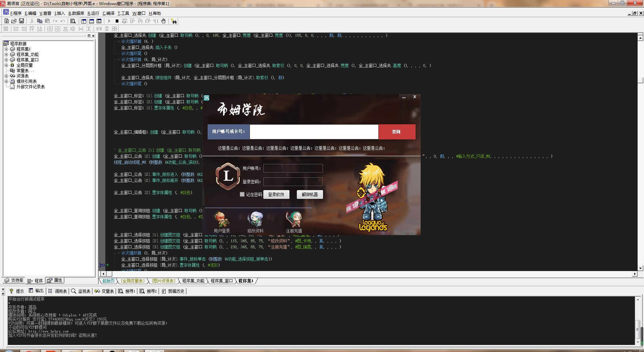Open the C.编译 menu
This screenshot has height=352, width=644.
click(108, 13)
